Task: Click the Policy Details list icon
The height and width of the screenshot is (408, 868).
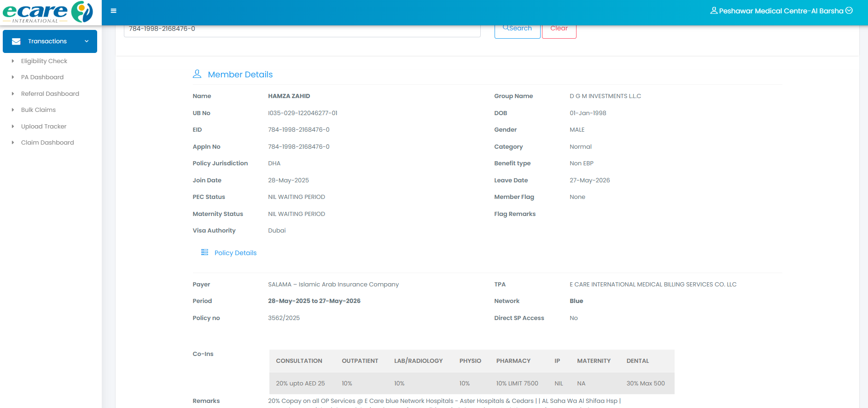Action: pyautogui.click(x=204, y=252)
